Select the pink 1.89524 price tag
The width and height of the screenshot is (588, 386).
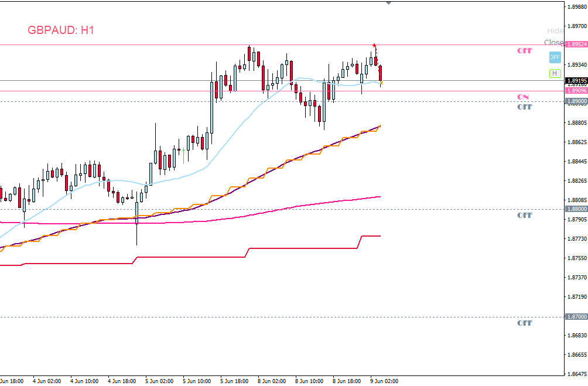pos(576,45)
